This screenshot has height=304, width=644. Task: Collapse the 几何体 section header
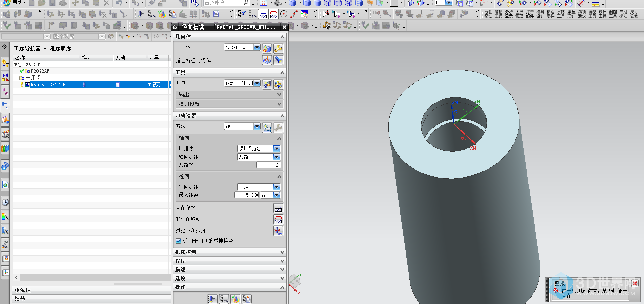pos(230,37)
